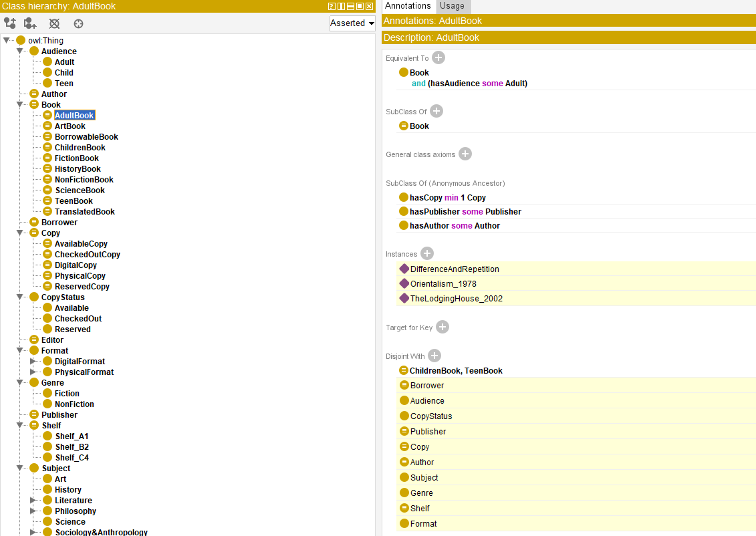The height and width of the screenshot is (536, 756).
Task: Add a General class axiom
Action: [465, 154]
